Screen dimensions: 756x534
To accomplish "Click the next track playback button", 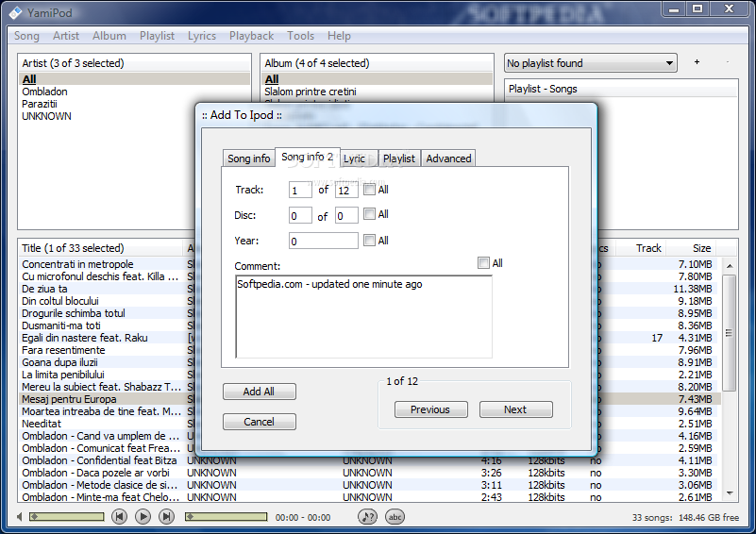I will [x=166, y=517].
